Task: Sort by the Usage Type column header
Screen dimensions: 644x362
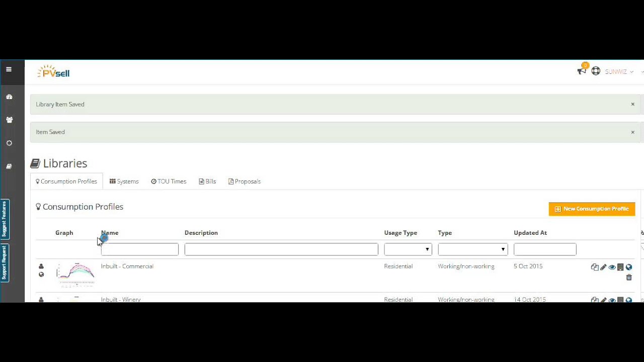Action: tap(400, 233)
